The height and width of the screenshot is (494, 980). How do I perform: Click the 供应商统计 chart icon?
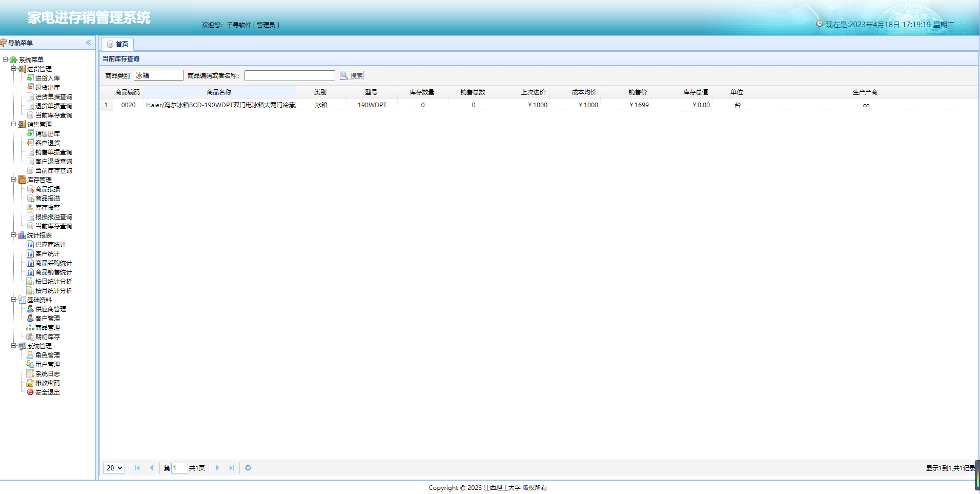[x=30, y=244]
